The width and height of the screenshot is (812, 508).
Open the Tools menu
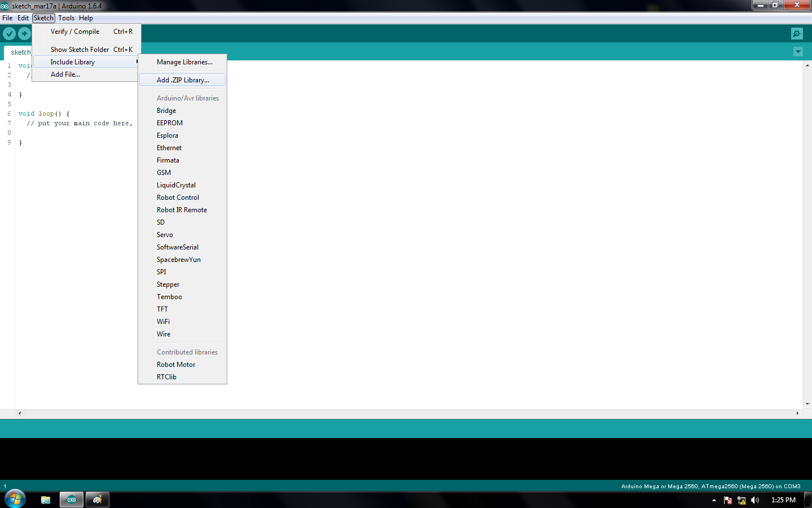pyautogui.click(x=66, y=17)
